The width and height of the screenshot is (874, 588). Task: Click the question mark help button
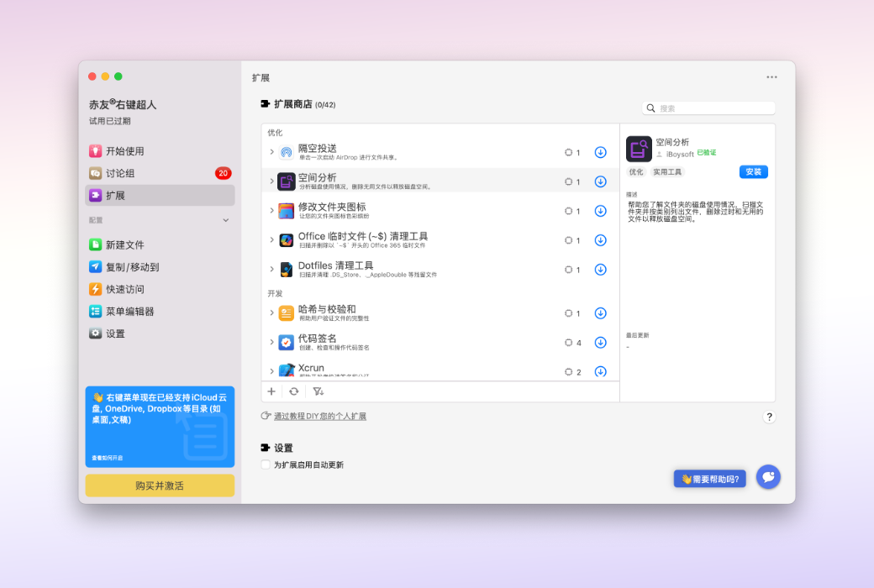(769, 417)
